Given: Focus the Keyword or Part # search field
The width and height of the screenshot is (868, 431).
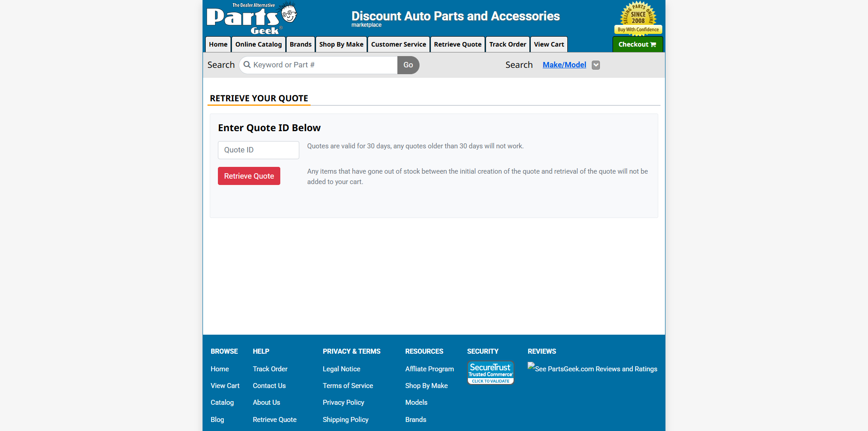Looking at the screenshot, I should point(318,65).
